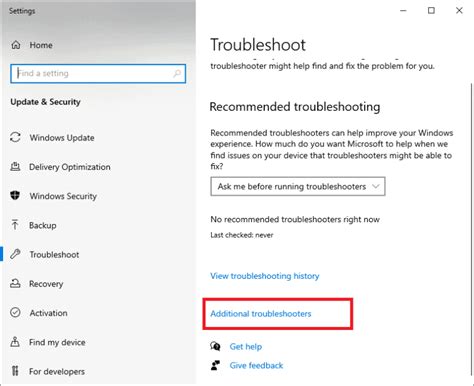The height and width of the screenshot is (386, 474).
Task: Open the Ask me before running troubleshooters dropdown
Action: (x=298, y=186)
